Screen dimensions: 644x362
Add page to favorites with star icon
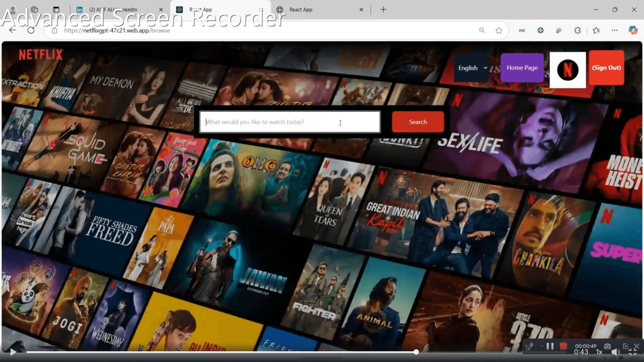(499, 31)
